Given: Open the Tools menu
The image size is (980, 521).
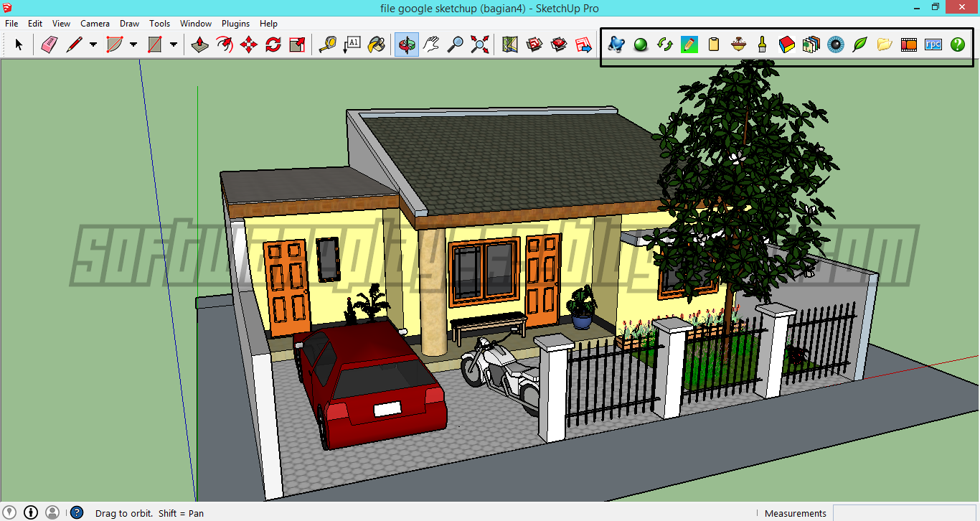Looking at the screenshot, I should point(160,24).
